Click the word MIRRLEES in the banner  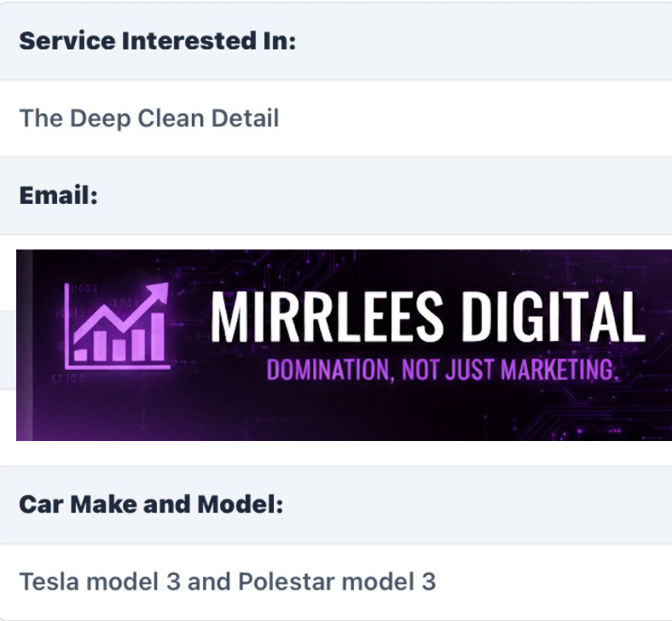327,317
